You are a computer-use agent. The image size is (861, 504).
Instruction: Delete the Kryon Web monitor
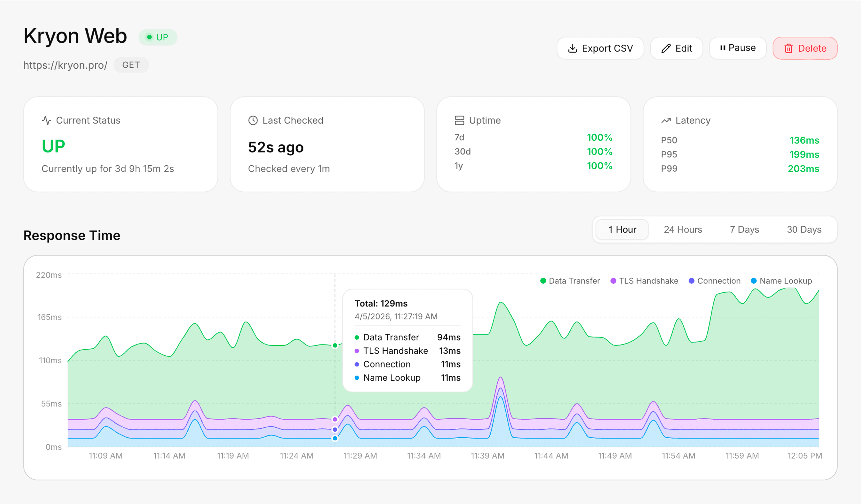pos(805,48)
